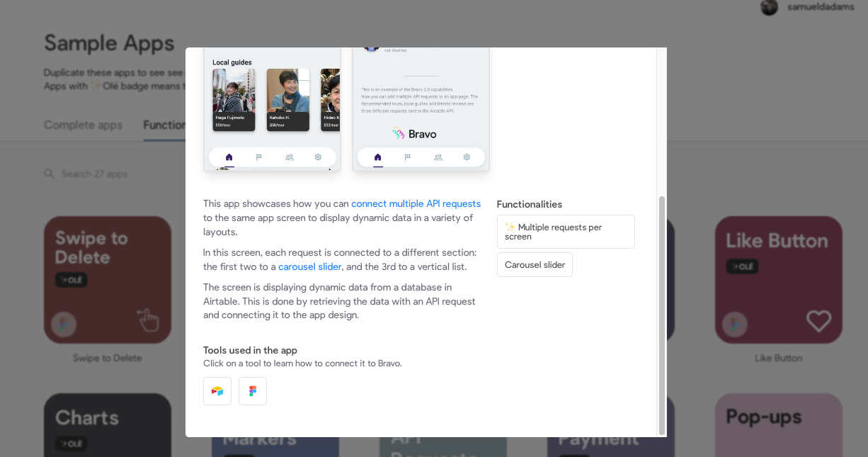The image size is (868, 457).
Task: Tap the home icon in the Local guides mockup
Action: click(229, 157)
